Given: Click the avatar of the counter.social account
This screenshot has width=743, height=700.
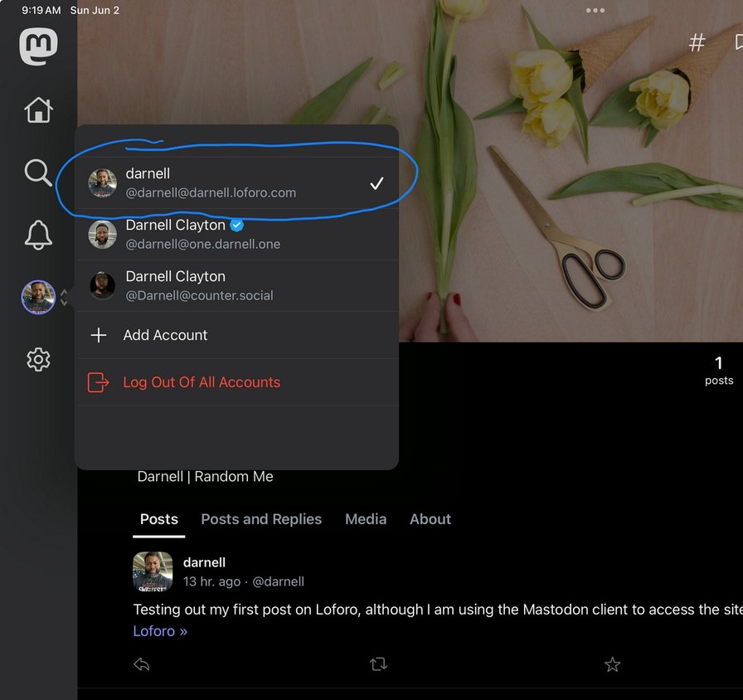Looking at the screenshot, I should tap(102, 286).
